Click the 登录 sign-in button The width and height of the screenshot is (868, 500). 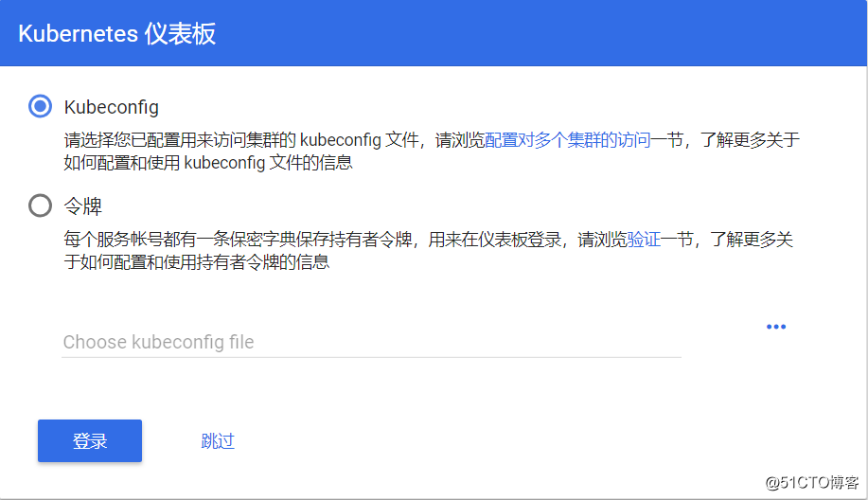(x=90, y=440)
